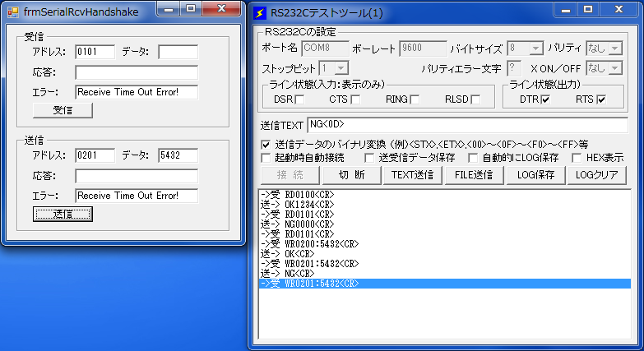The image size is (644, 351).
Task: Minimize the frmSerialRcvHandshake window
Action: [x=169, y=9]
